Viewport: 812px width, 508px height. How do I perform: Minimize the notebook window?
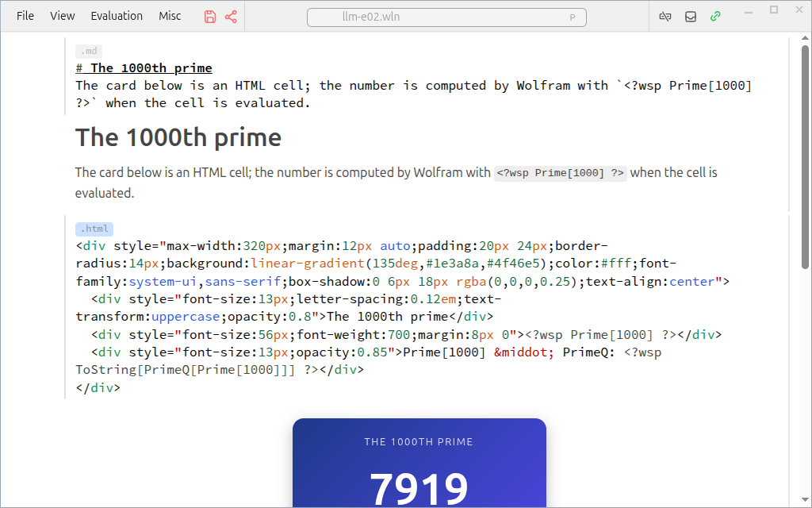[749, 11]
